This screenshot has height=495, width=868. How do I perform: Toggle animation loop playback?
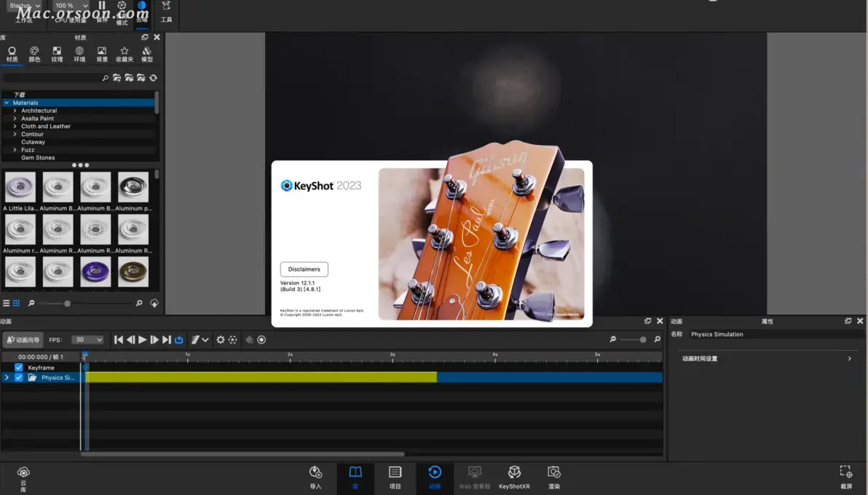click(x=179, y=340)
